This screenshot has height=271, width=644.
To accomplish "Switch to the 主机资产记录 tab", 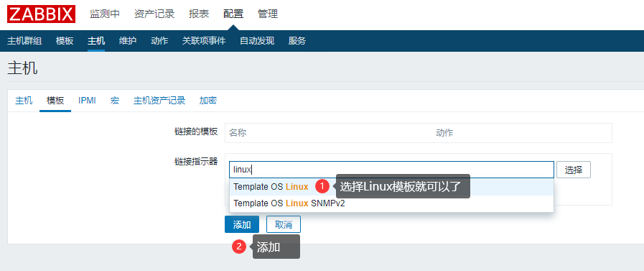I will (x=159, y=101).
